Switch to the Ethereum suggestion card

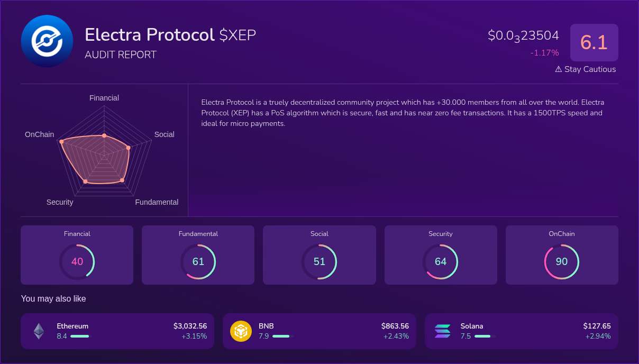117,330
